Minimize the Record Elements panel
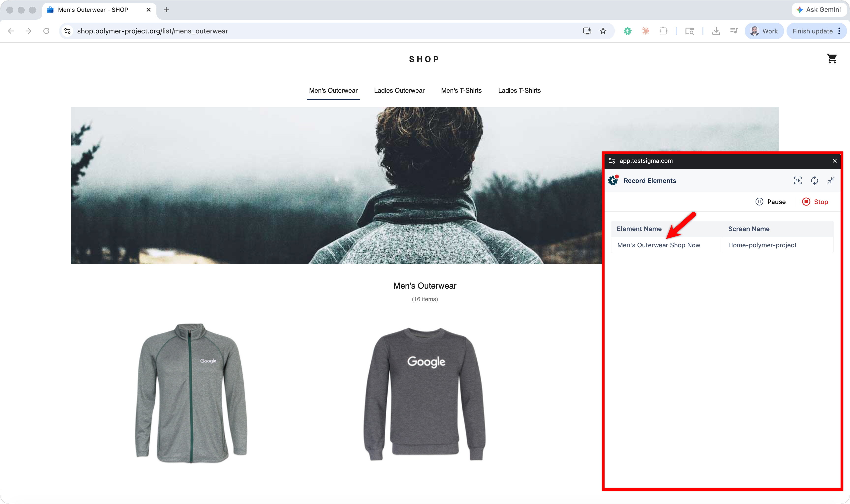This screenshot has width=850, height=504. tap(831, 180)
